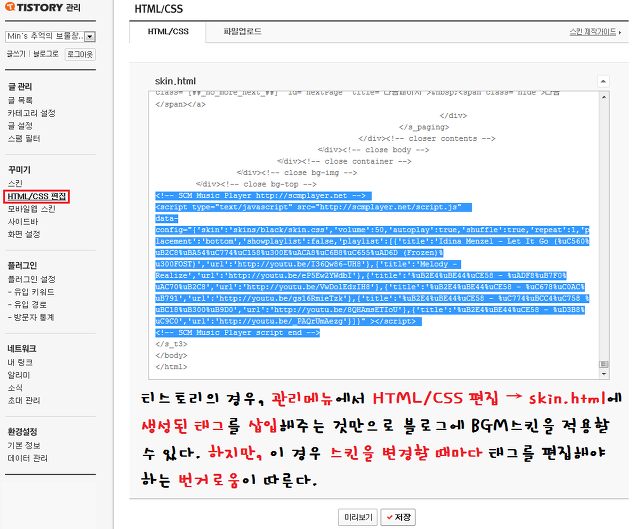Click the 미리보기 button
Screen dimensions: 635x529
358,517
